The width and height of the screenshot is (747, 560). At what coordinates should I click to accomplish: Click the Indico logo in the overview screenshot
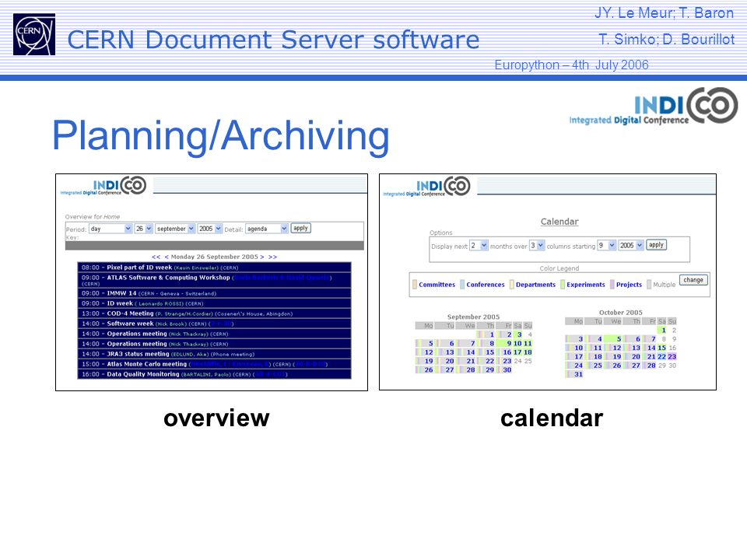coord(103,186)
